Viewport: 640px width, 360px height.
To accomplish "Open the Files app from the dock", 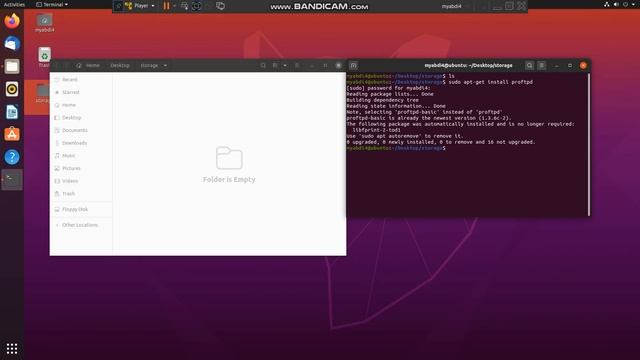I will click(x=12, y=66).
